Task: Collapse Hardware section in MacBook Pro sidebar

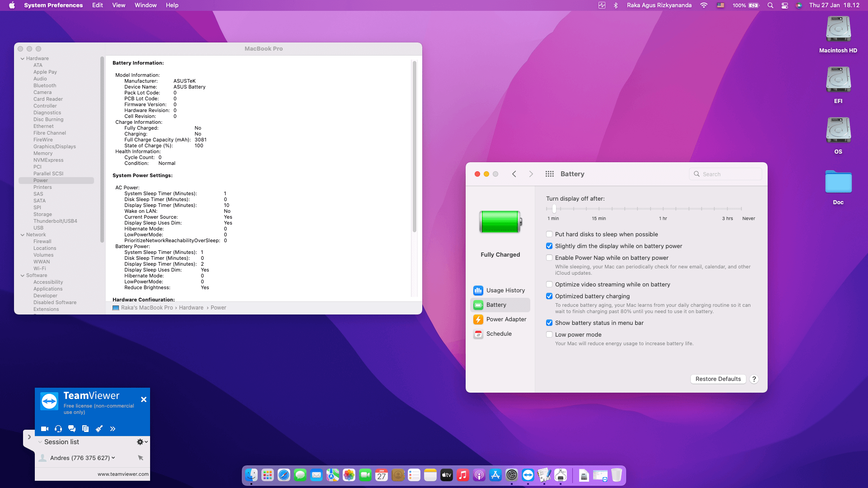Action: (23, 58)
